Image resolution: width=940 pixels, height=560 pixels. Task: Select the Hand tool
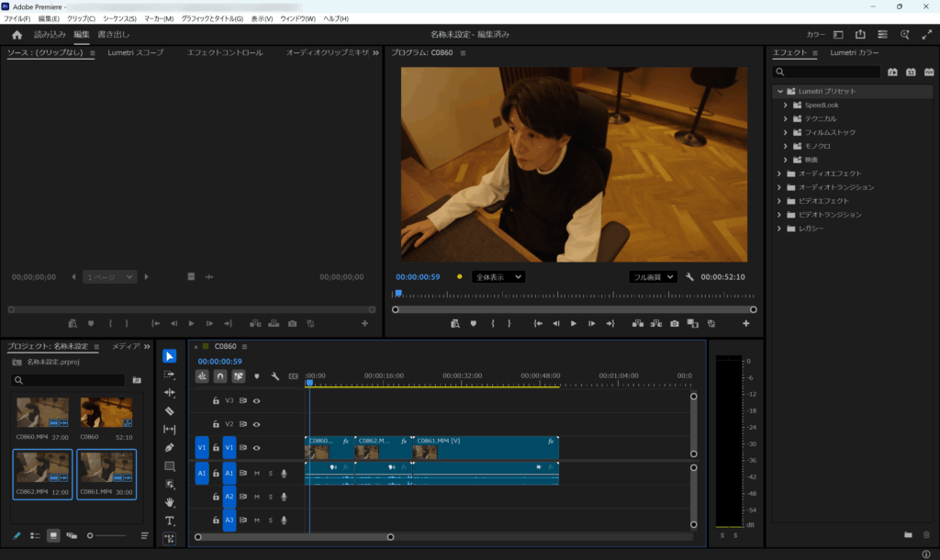tap(170, 502)
